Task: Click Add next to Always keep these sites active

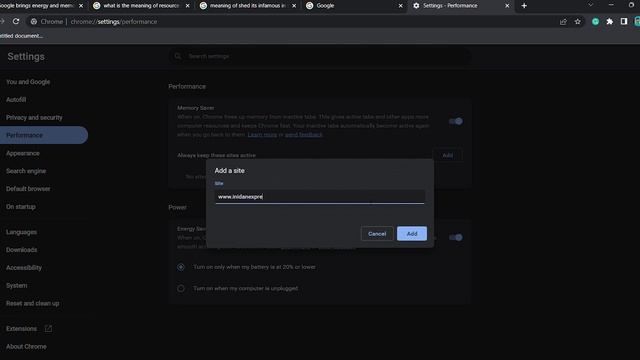Action: pyautogui.click(x=447, y=156)
